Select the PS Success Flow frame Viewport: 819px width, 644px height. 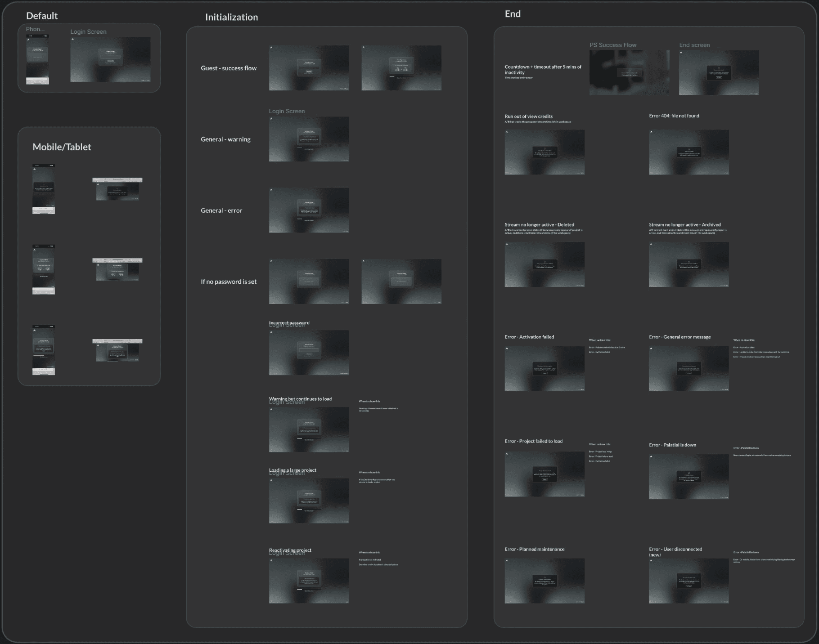pyautogui.click(x=629, y=72)
